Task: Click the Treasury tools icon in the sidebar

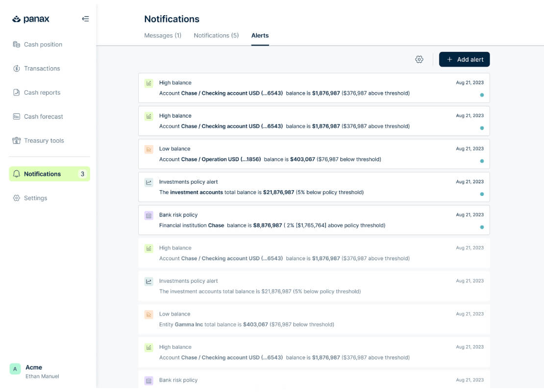Action: (16, 141)
